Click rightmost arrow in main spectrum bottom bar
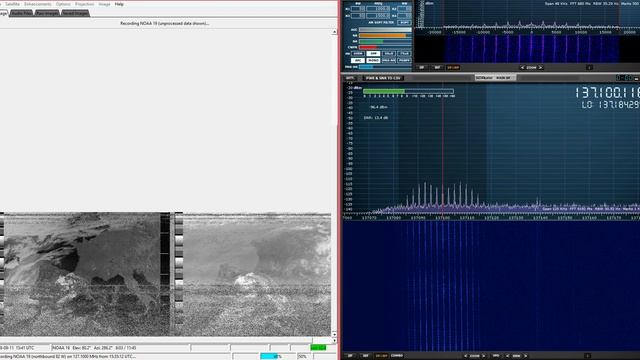 526,356
